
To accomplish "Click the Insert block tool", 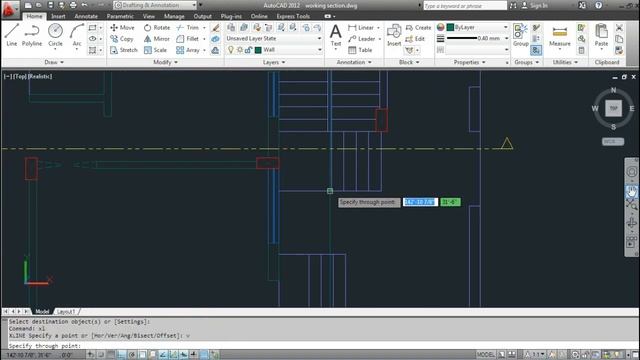I will click(x=394, y=35).
